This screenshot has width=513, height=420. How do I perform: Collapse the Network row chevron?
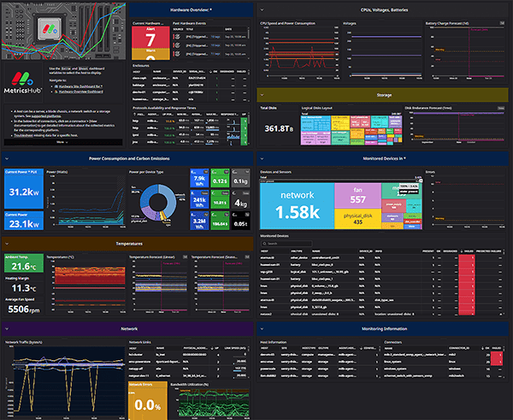(x=5, y=328)
